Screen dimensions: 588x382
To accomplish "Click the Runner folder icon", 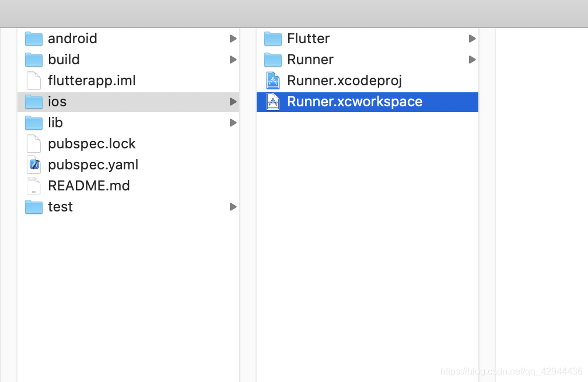I will [x=273, y=60].
